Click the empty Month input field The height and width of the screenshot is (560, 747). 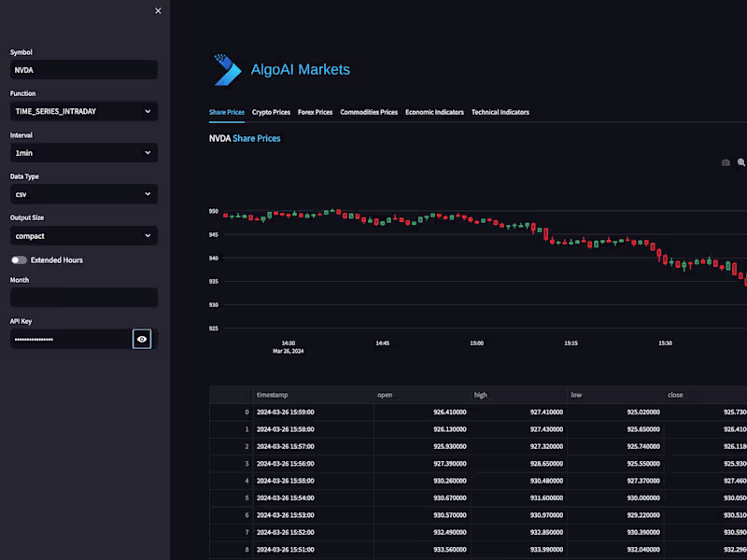point(84,298)
